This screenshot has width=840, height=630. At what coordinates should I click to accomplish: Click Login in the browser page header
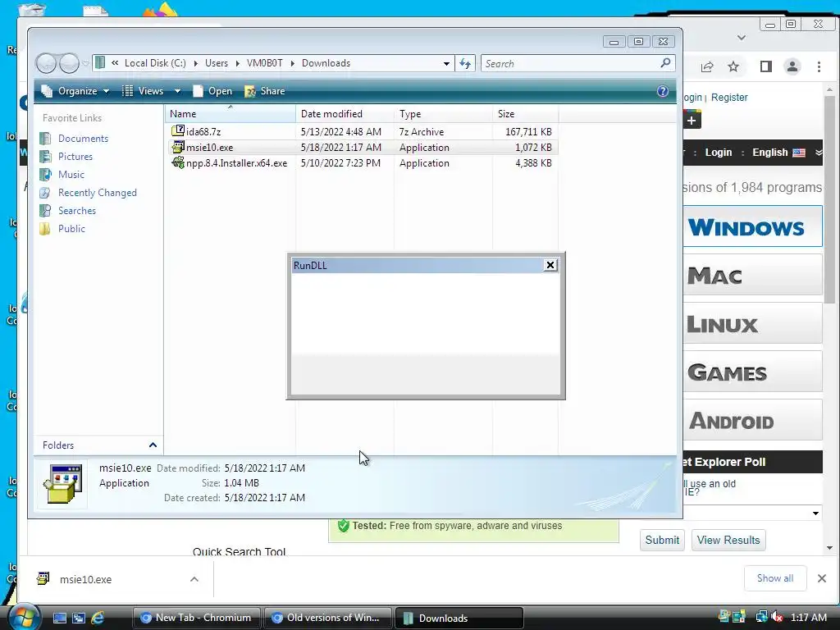click(x=719, y=153)
